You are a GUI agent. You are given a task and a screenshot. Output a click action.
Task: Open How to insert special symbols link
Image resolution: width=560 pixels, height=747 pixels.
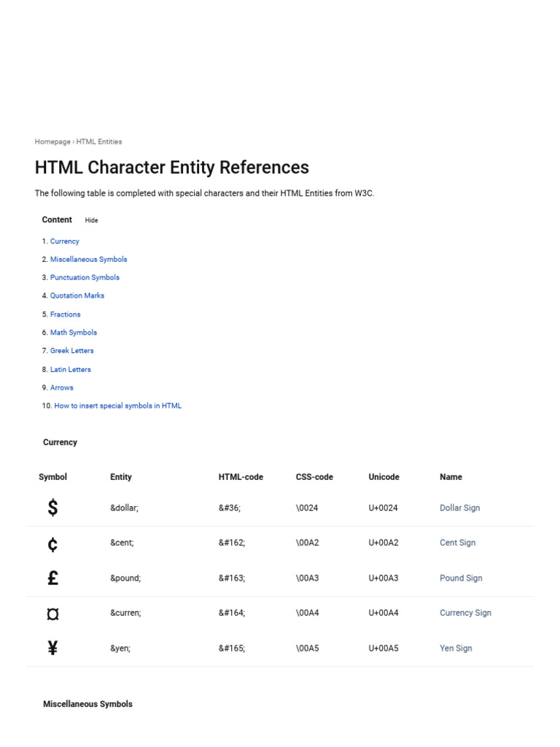click(118, 406)
